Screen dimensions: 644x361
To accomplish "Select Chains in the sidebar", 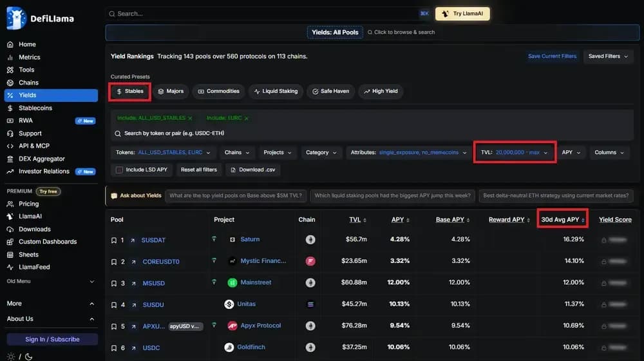I will coord(28,83).
